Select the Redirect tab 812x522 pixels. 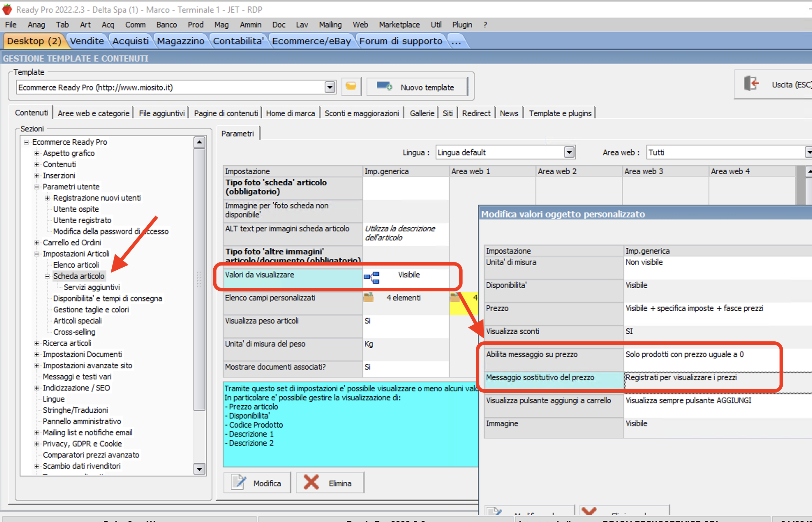click(476, 113)
